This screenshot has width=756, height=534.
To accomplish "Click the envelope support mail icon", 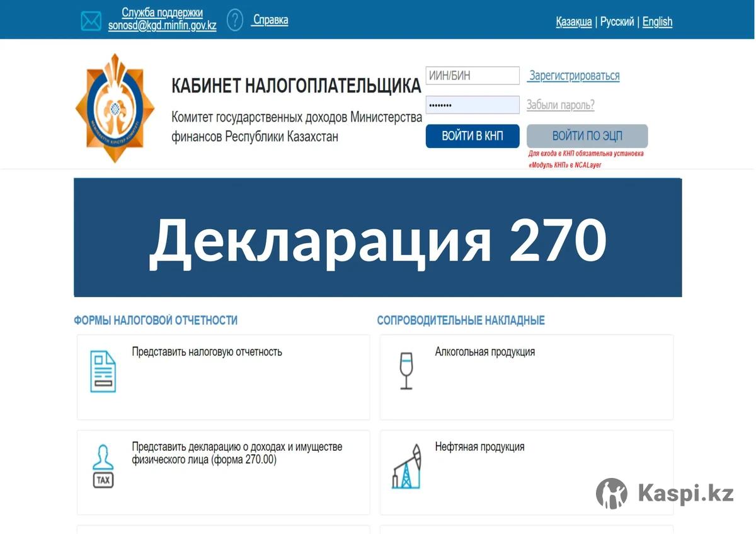I will point(91,21).
